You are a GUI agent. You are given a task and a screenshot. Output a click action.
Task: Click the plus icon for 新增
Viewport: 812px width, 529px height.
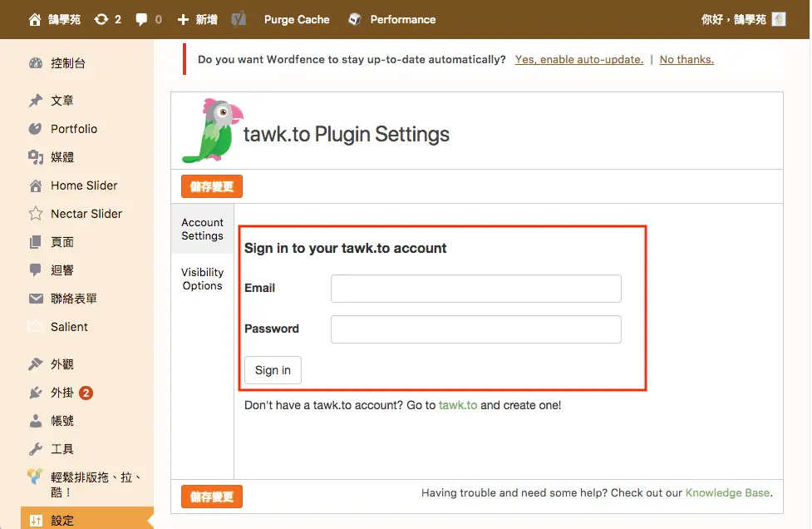click(x=183, y=20)
